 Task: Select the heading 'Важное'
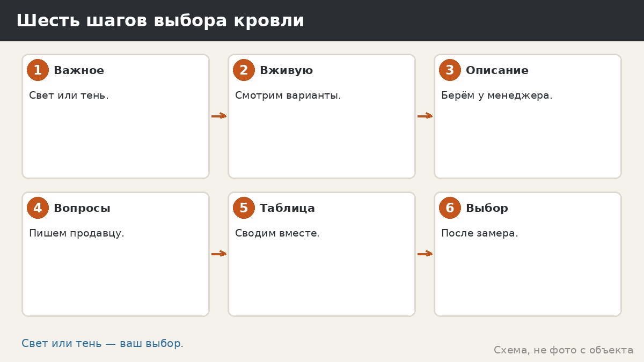click(79, 70)
